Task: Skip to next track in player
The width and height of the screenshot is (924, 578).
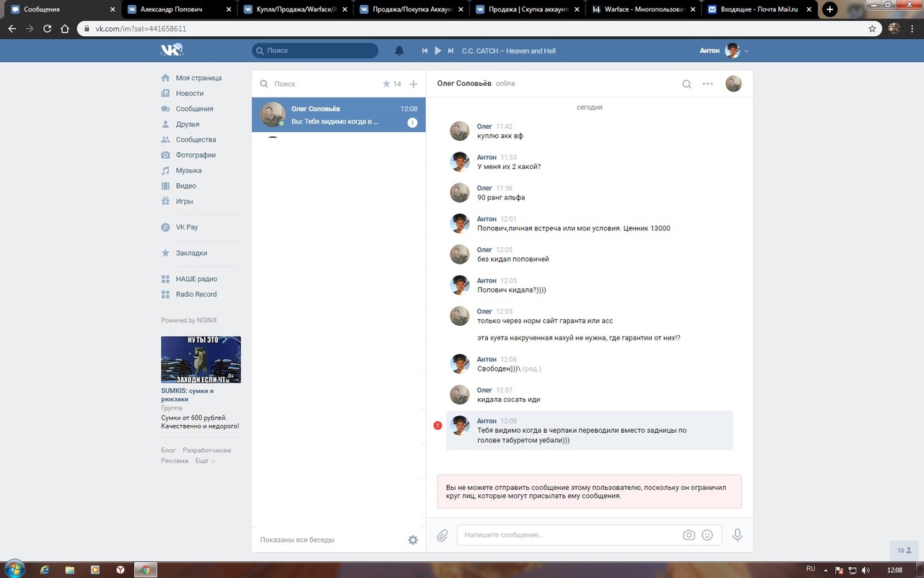Action: pos(450,51)
